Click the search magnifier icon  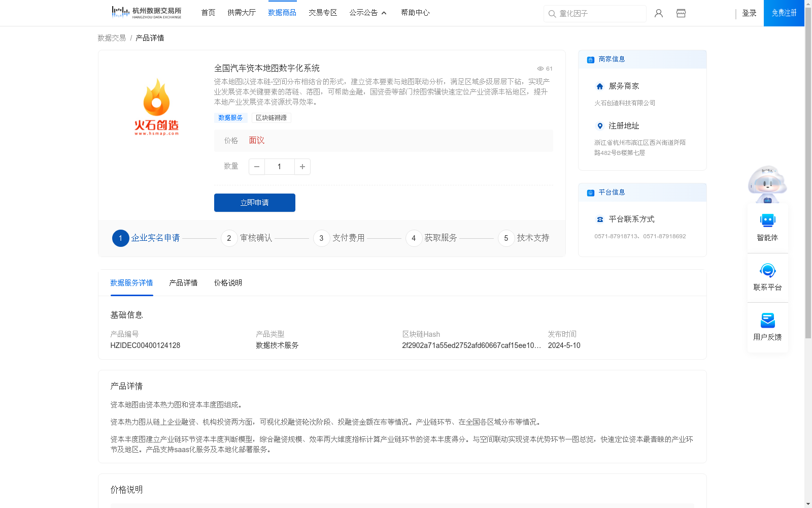click(552, 14)
